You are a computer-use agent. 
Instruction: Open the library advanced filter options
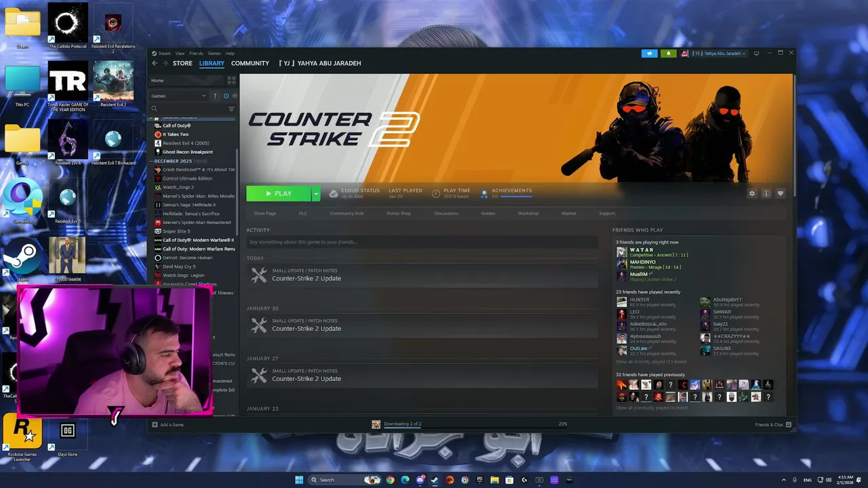coord(231,108)
